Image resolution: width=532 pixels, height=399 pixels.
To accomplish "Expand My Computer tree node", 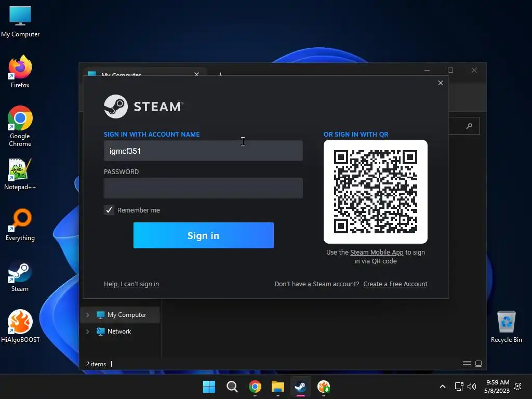I will 87,315.
